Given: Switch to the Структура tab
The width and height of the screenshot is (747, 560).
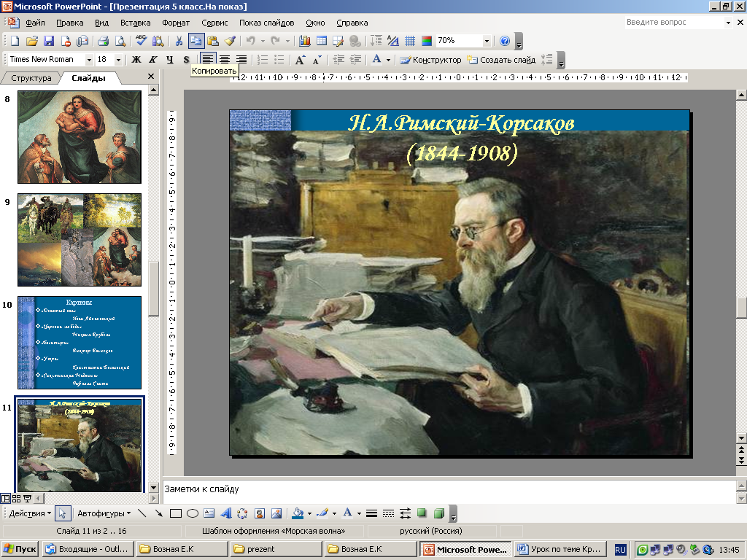Looking at the screenshot, I should pyautogui.click(x=31, y=78).
